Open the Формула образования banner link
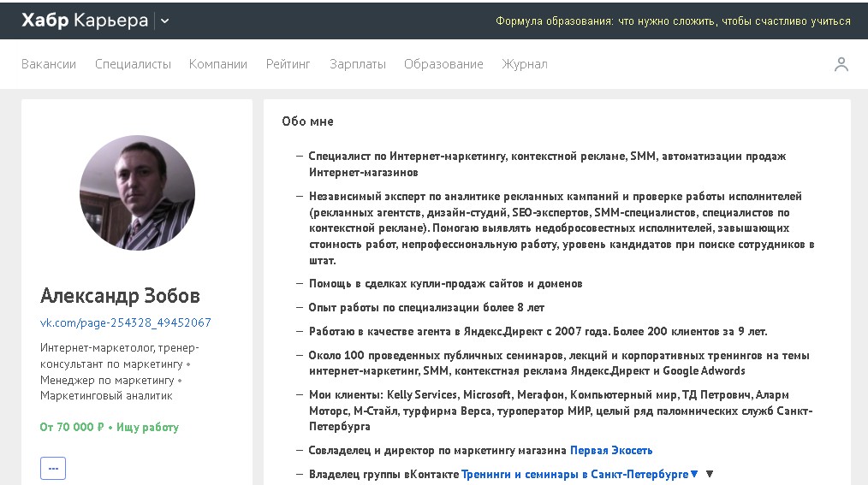 pos(673,21)
